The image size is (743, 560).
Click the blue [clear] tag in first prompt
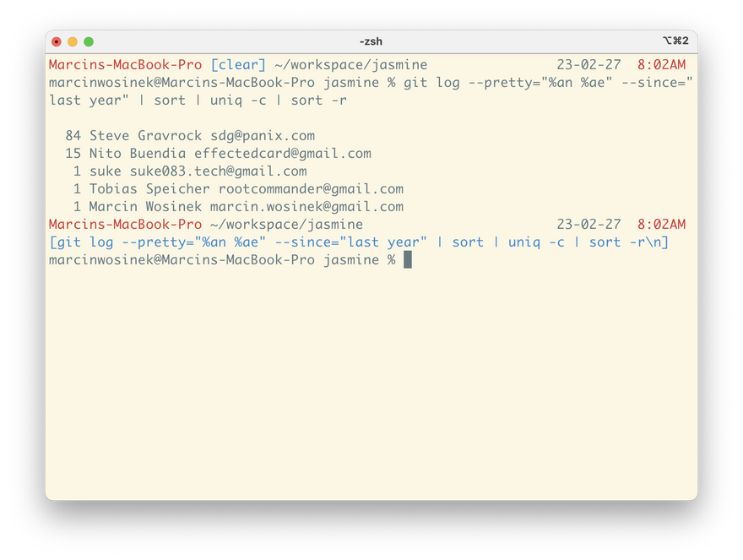coord(238,65)
